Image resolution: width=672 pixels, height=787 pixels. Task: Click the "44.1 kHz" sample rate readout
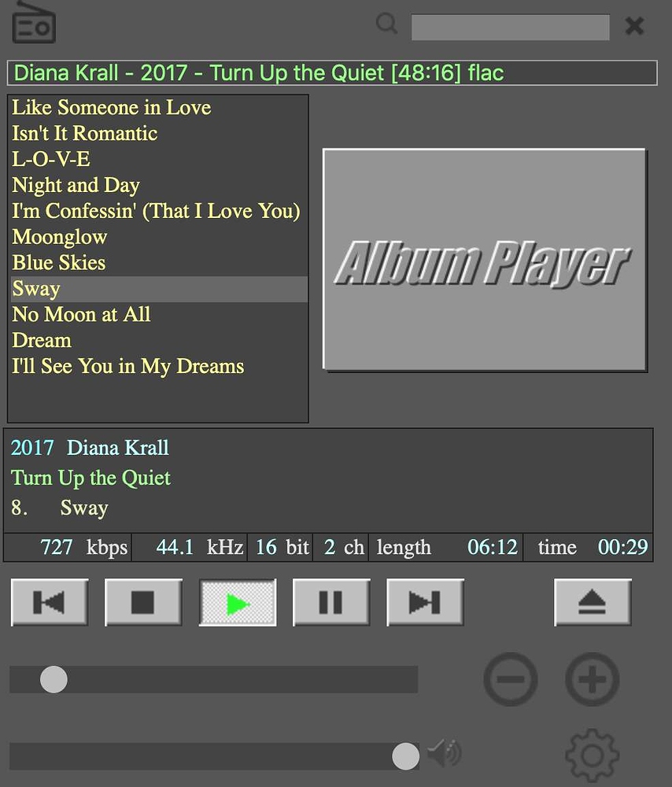200,547
